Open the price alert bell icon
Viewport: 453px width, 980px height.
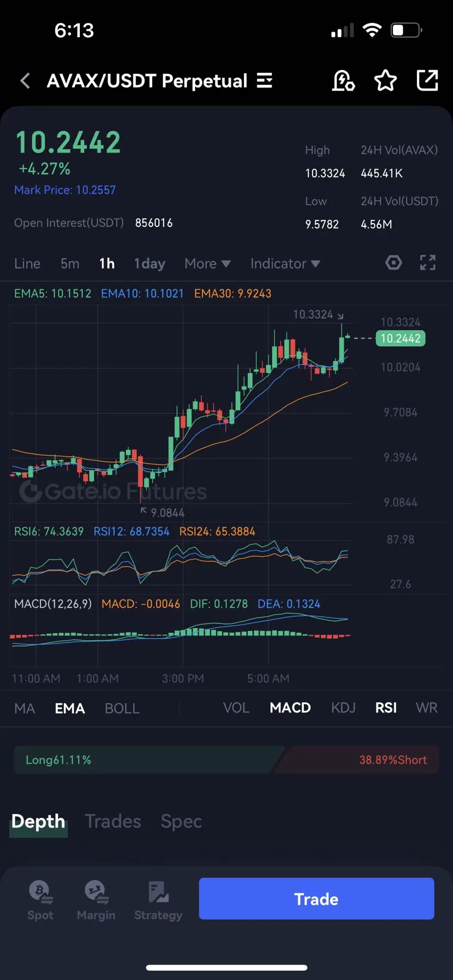(x=344, y=81)
